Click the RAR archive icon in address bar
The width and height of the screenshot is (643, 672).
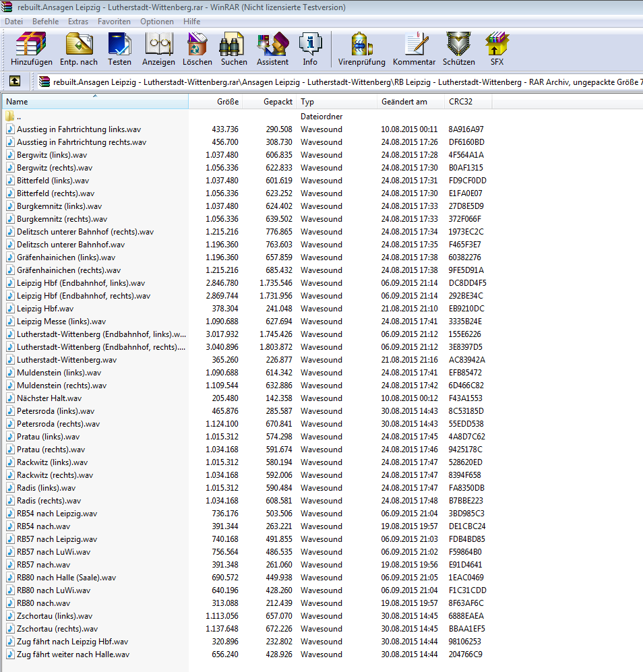point(44,82)
